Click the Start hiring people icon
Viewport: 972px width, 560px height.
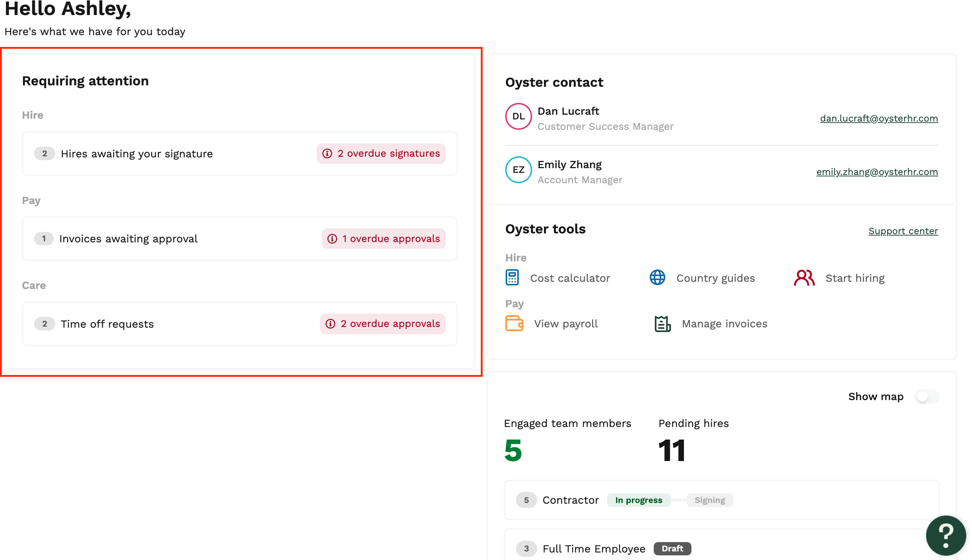(804, 278)
